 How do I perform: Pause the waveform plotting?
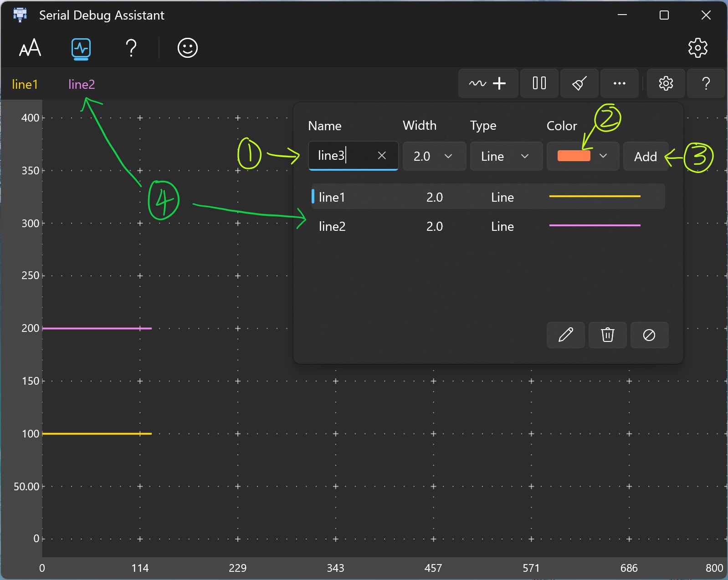click(x=539, y=83)
